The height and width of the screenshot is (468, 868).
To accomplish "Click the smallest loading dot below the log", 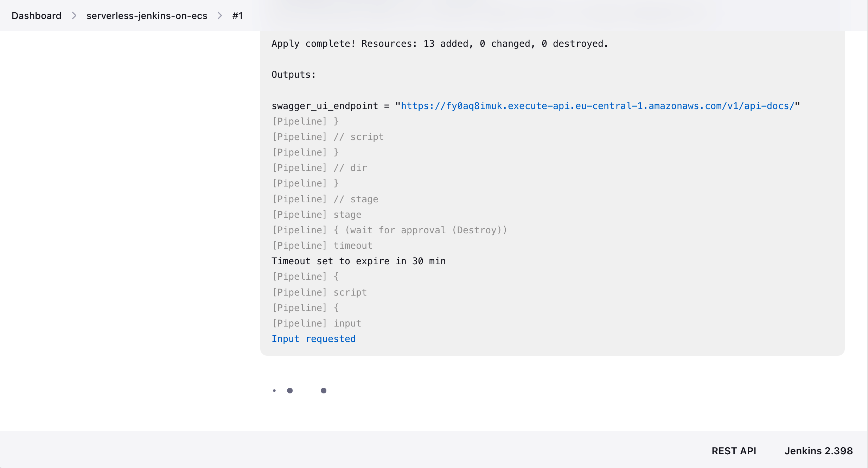I will pos(274,390).
